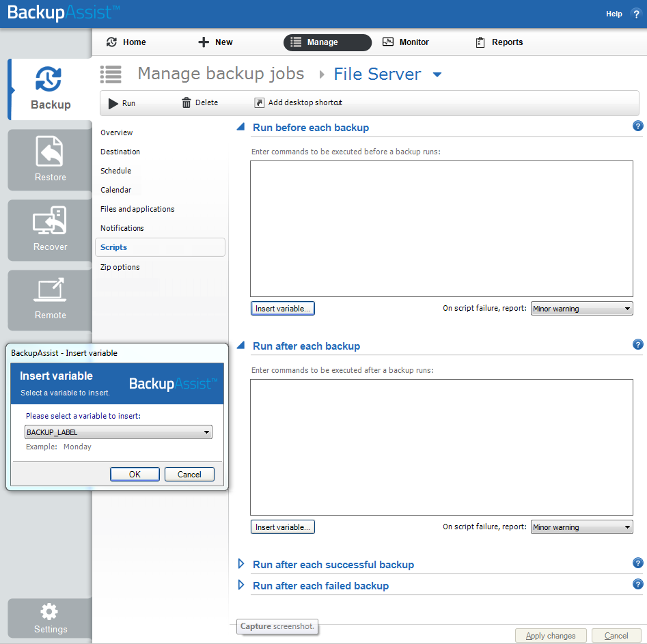
Task: Collapse Run before each backup section
Action: pyautogui.click(x=241, y=127)
